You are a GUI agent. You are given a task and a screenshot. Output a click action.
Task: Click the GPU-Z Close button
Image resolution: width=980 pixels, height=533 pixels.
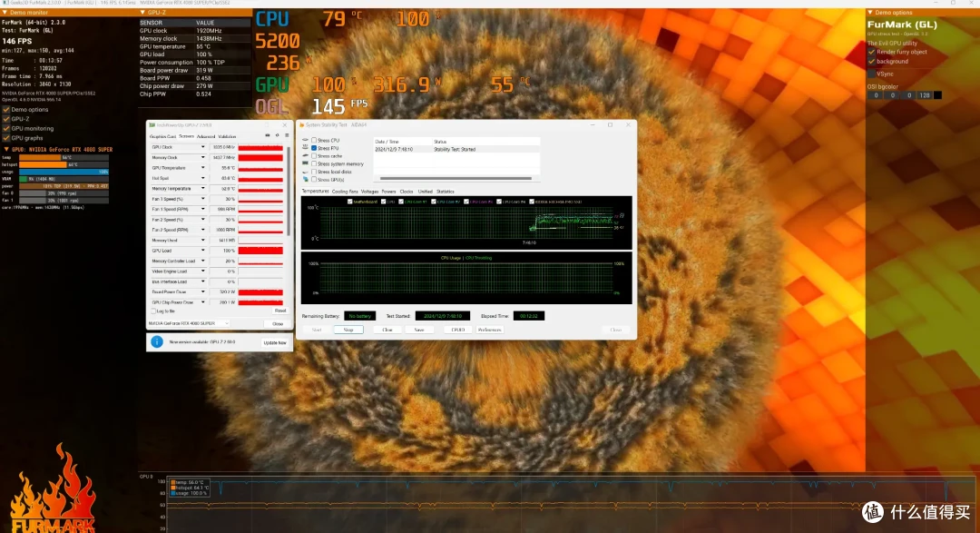click(278, 323)
